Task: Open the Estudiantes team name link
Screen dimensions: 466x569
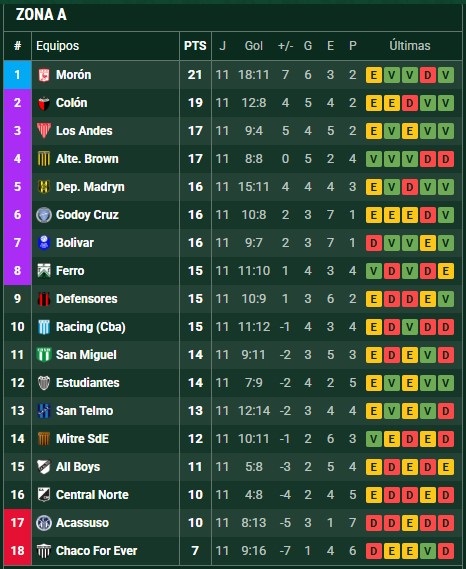Action: pyautogui.click(x=87, y=383)
